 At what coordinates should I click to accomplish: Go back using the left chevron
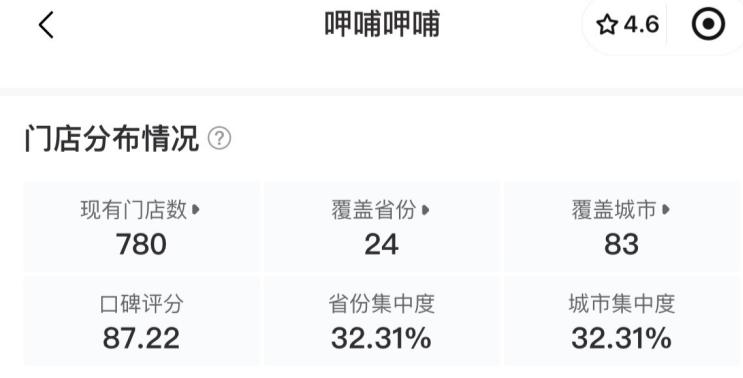coord(46,25)
